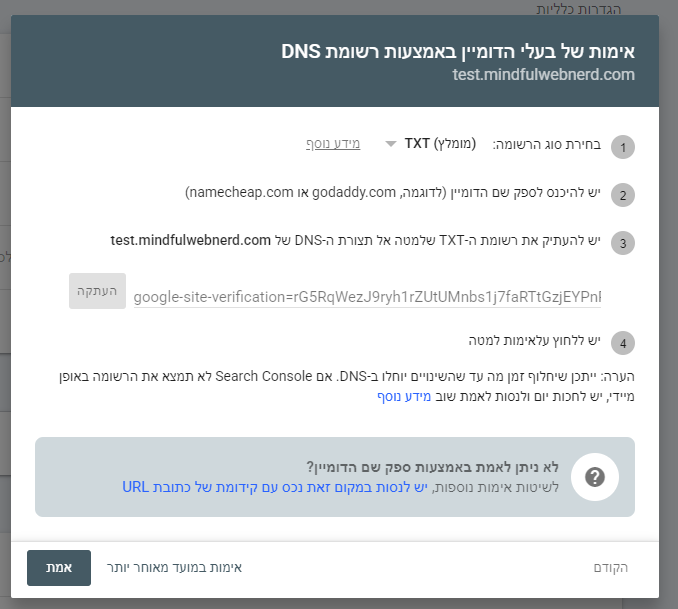Click the bold test.mindfulwebnerd.com in step 3
This screenshot has width=678, height=609.
click(x=191, y=240)
